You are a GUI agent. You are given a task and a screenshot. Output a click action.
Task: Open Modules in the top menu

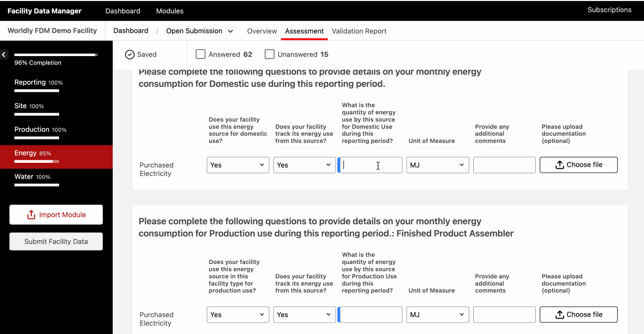[170, 10]
